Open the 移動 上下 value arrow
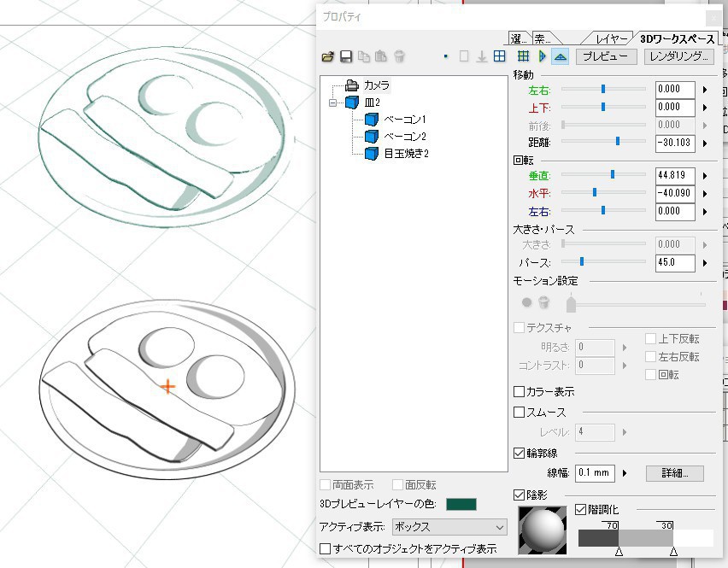Image resolution: width=728 pixels, height=568 pixels. 705,108
